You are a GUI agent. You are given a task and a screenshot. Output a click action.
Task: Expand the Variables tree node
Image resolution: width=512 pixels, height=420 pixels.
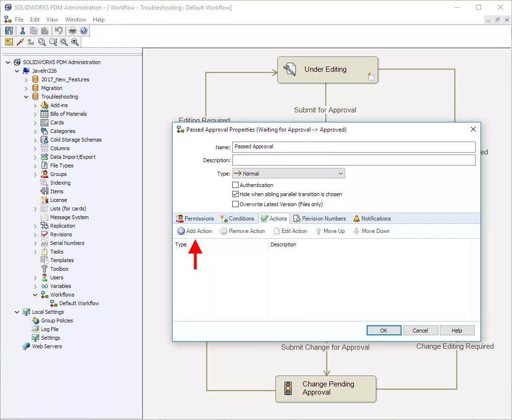[x=35, y=287]
